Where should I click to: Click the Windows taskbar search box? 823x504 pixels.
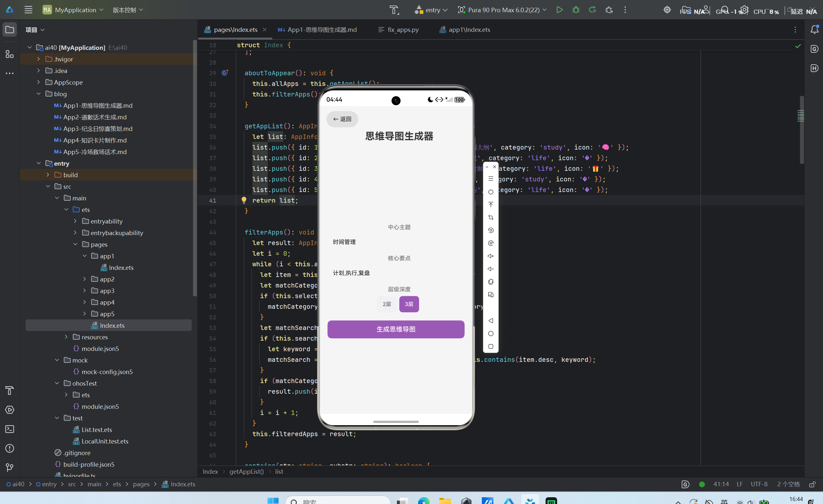pos(338,500)
